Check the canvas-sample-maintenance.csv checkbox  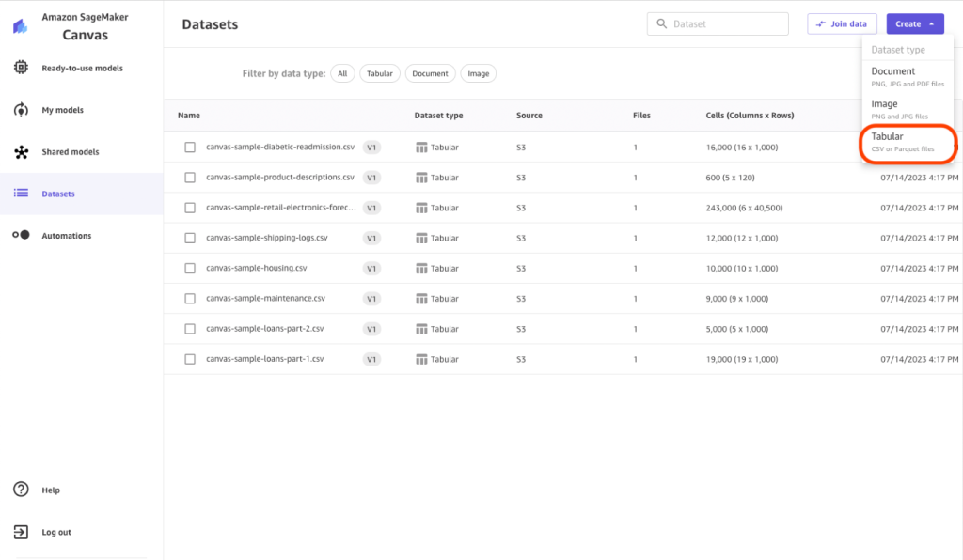point(190,299)
